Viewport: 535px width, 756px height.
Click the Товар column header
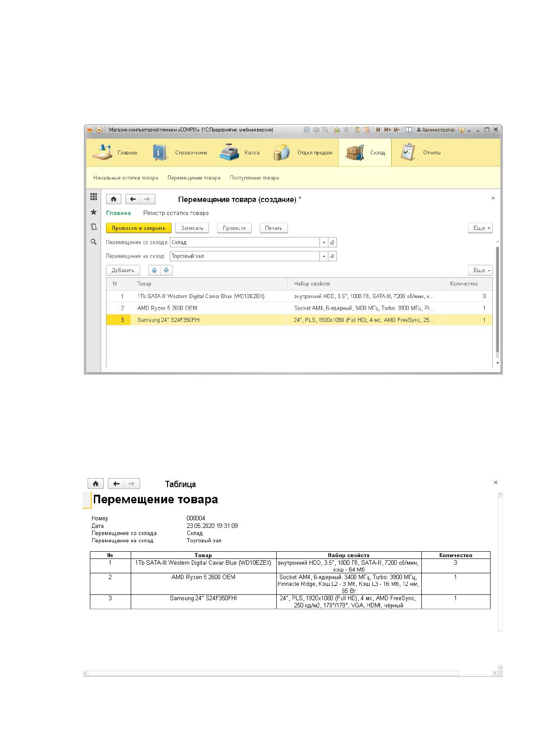coord(209,284)
